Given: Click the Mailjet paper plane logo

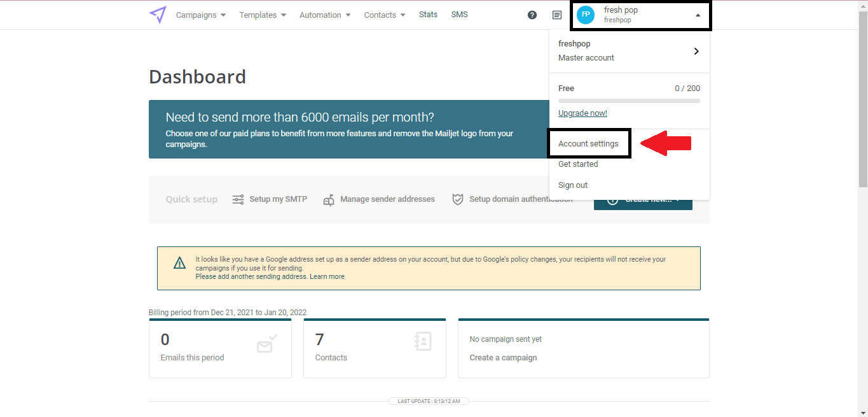Looking at the screenshot, I should (x=158, y=15).
